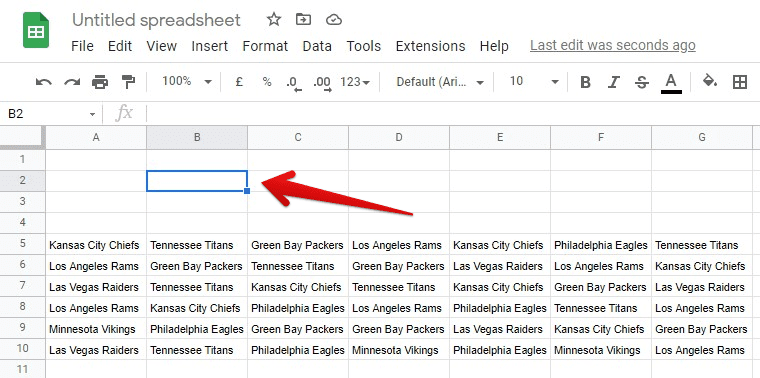
Task: Select row 10 header
Action: point(23,349)
